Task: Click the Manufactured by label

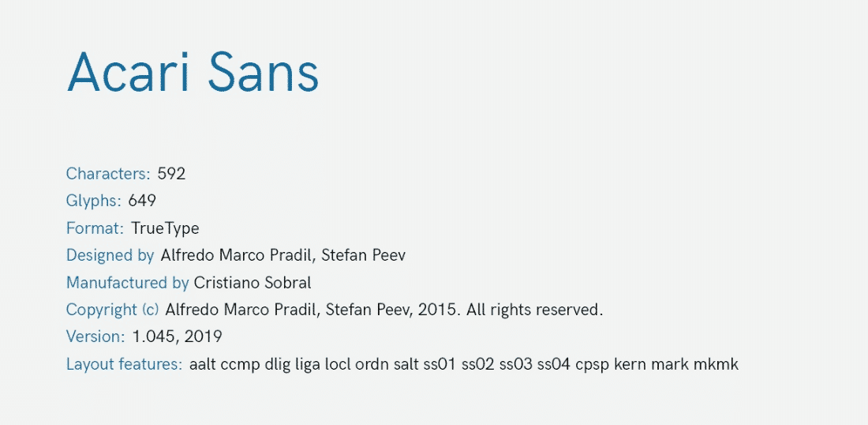Action: tap(127, 283)
